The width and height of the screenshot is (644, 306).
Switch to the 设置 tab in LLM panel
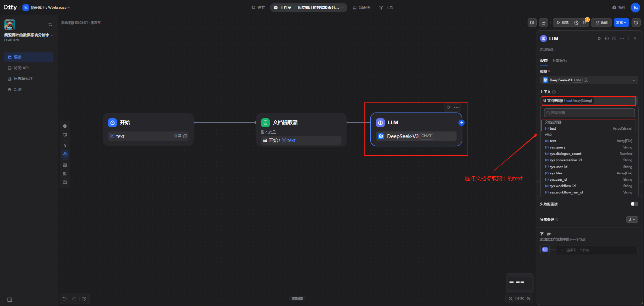[544, 60]
